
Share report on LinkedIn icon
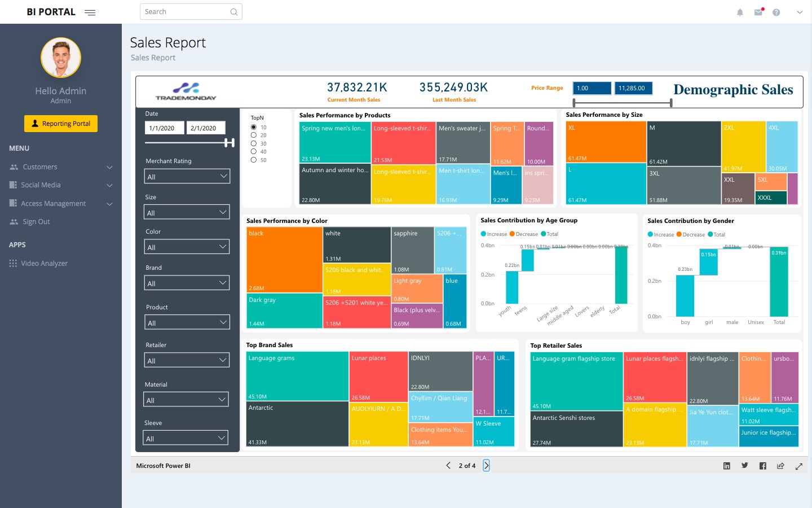[x=727, y=466]
